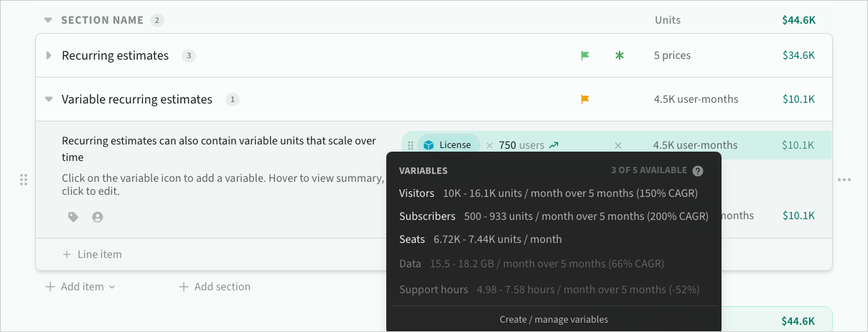Open the Add item dropdown
This screenshot has width=868, height=332.
click(x=80, y=287)
